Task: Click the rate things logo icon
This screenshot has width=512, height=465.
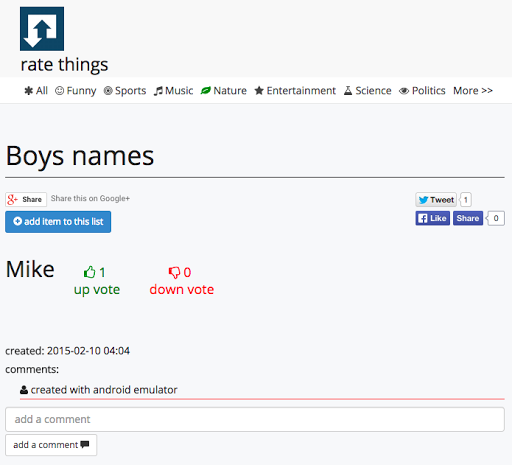Action: click(x=42, y=29)
